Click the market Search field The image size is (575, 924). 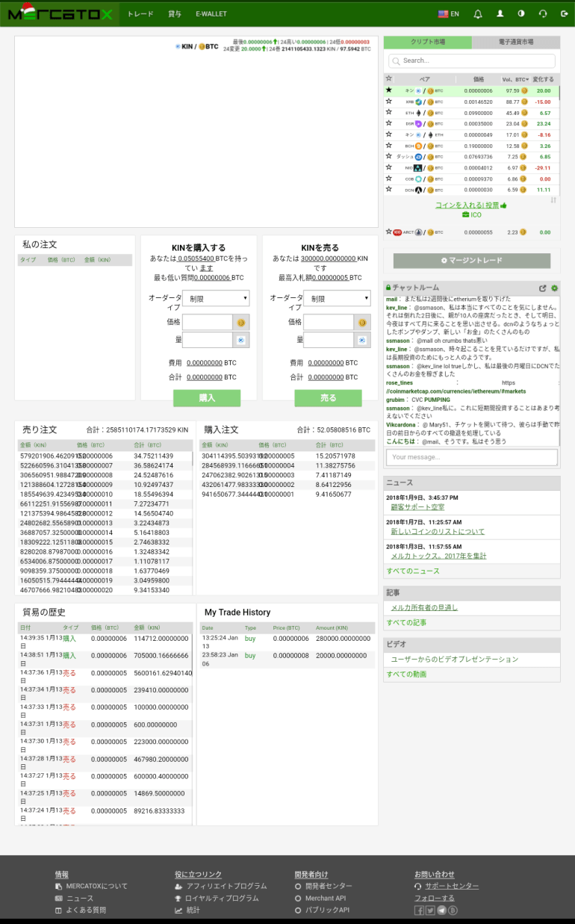click(x=472, y=61)
